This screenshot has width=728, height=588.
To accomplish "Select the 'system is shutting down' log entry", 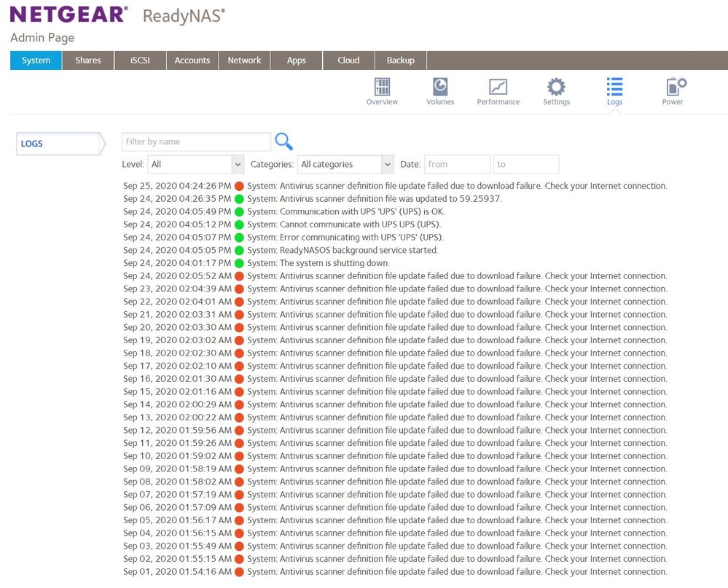I will pyautogui.click(x=334, y=263).
